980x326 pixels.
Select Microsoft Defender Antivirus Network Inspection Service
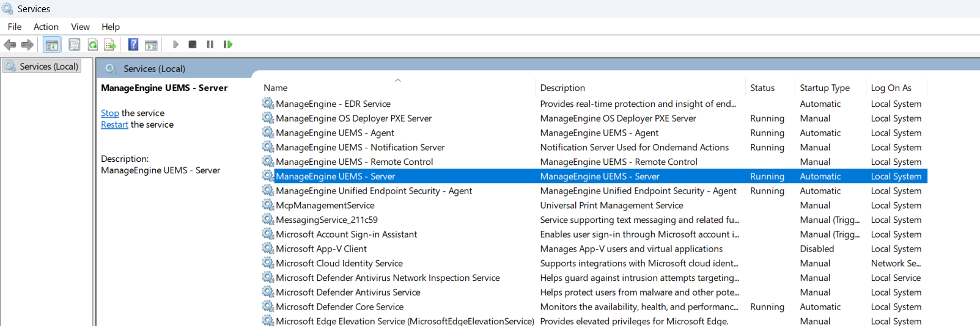pos(388,278)
